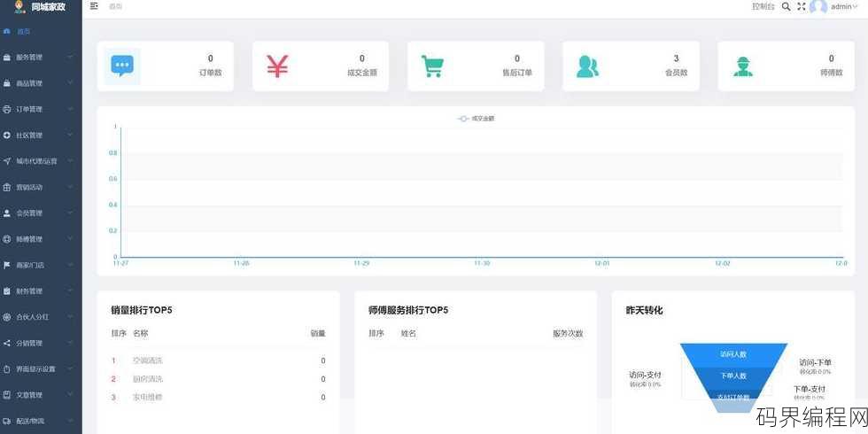Click the 师傅数 card label
Image resolution: width=868 pixels, height=434 pixels.
click(x=832, y=73)
